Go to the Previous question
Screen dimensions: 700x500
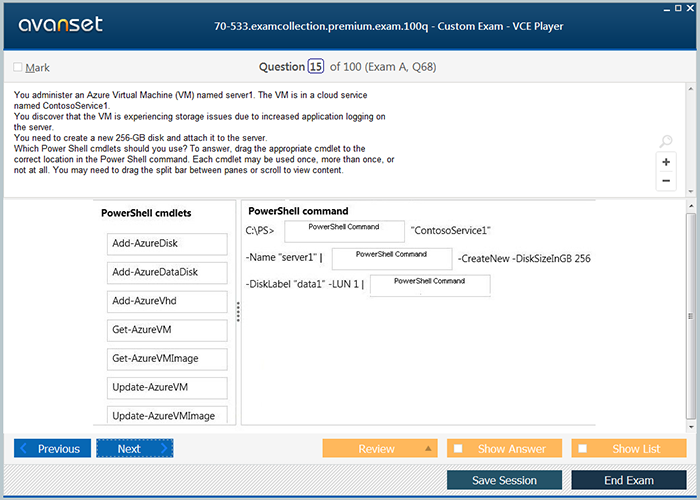52,448
